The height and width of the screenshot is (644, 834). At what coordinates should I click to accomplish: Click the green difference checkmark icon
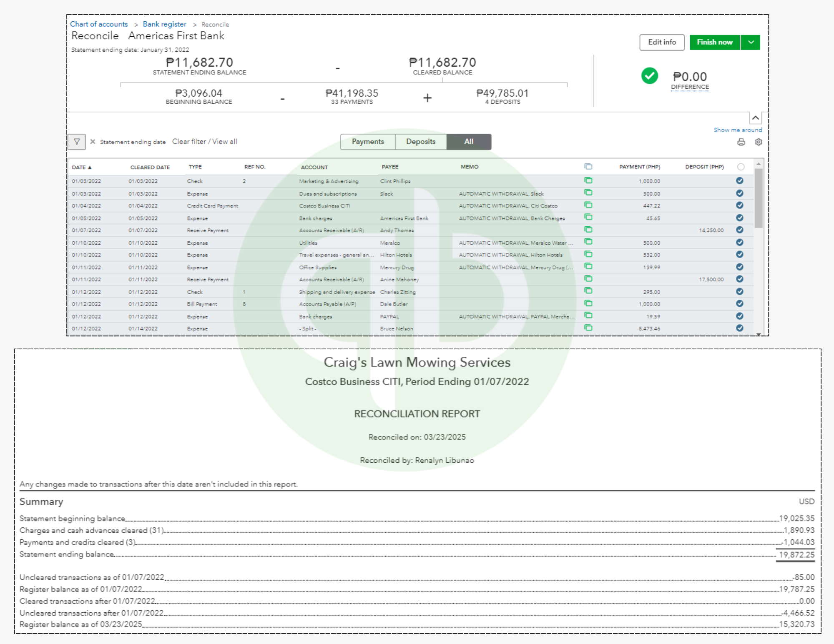click(649, 76)
